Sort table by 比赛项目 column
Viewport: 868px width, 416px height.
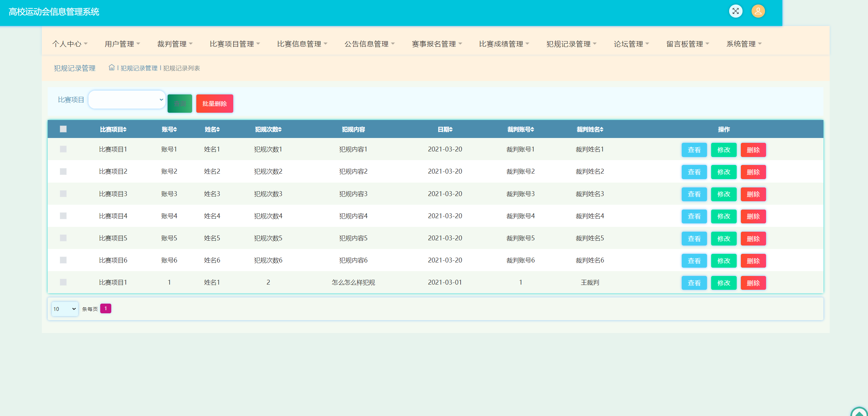pos(113,129)
